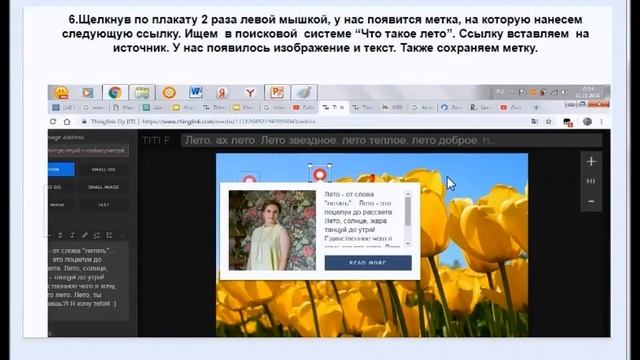Viewport: 640px width, 360px height.
Task: Open a new browser tab with plus
Action: coord(536,107)
